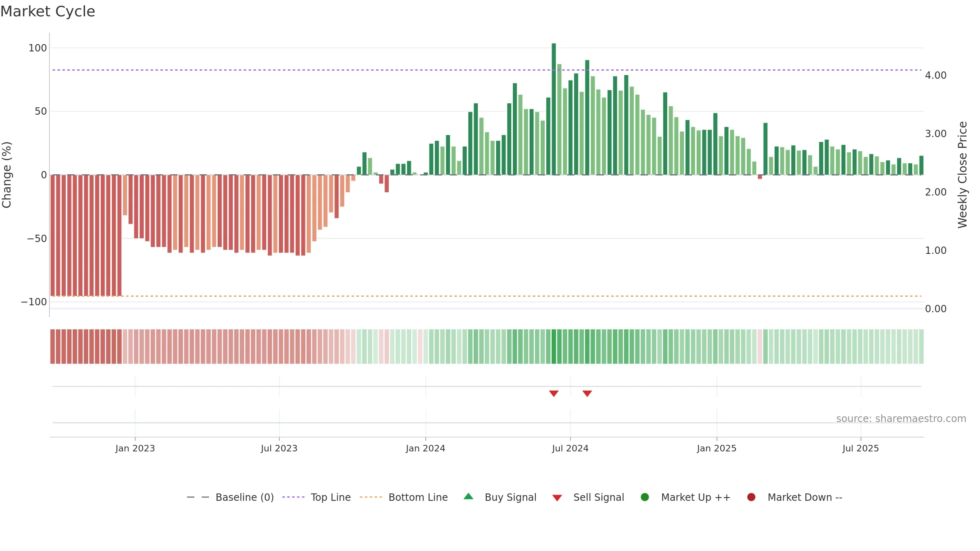
Task: Toggle the Market Up ++ legend entry
Action: tap(685, 497)
